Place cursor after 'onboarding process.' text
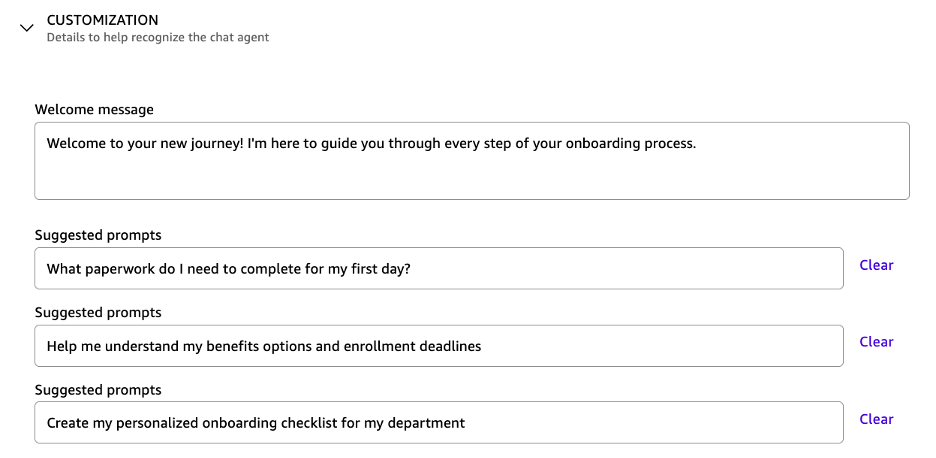 pos(697,143)
